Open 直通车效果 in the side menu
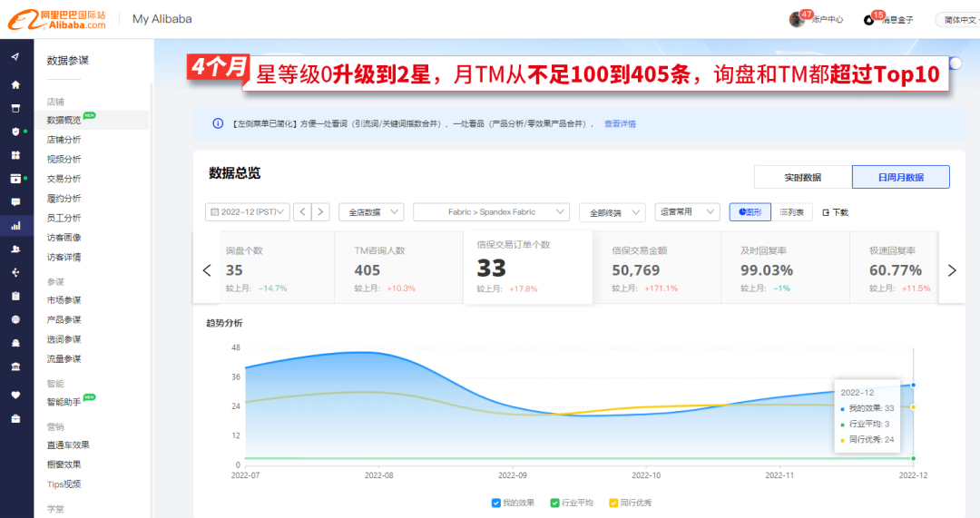This screenshot has width=980, height=518. 68,445
